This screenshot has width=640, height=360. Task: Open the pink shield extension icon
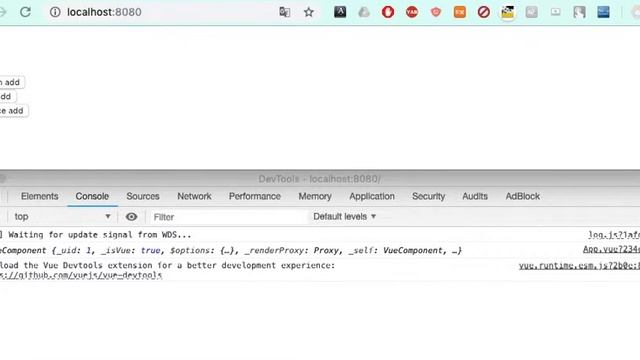[x=436, y=12]
